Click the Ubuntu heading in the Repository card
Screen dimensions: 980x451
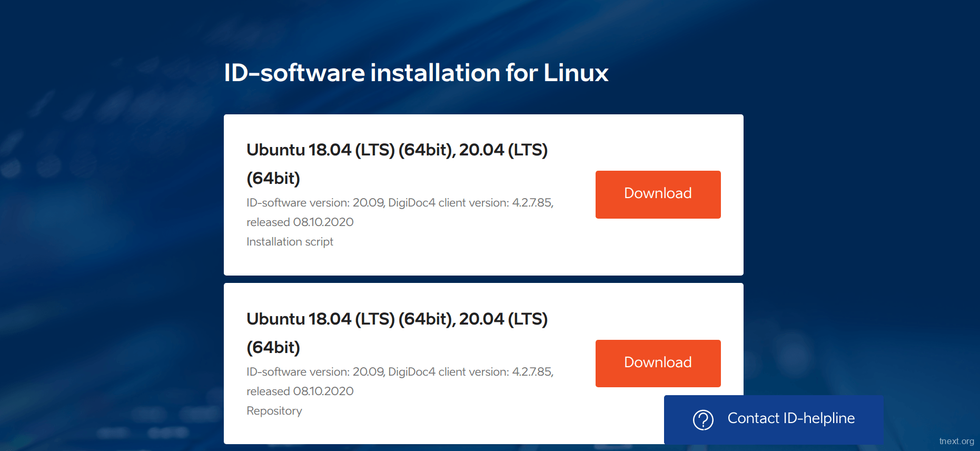tap(397, 333)
